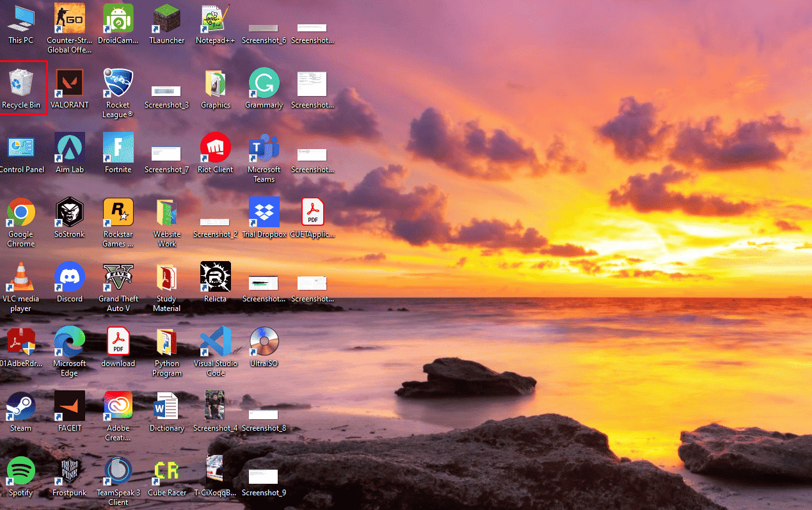The width and height of the screenshot is (812, 510).
Task: Click the FACEIT icon
Action: [x=69, y=406]
